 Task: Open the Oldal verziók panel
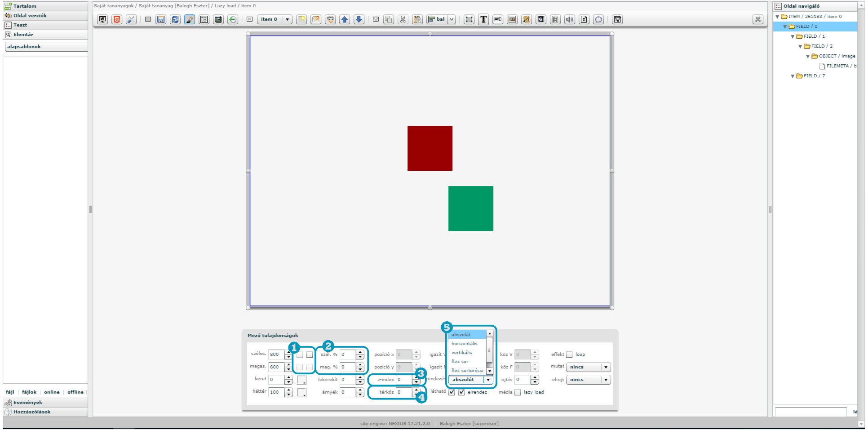[30, 16]
